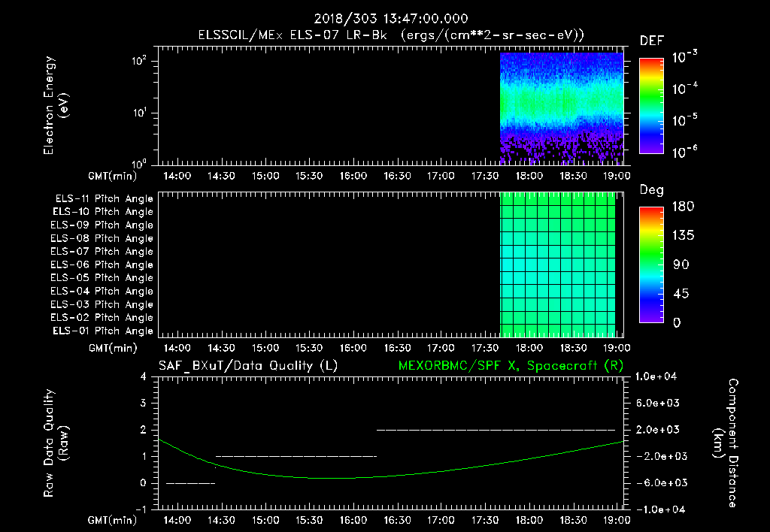This screenshot has width=770, height=532.
Task: Click the green pitch angle grid area
Action: (558, 264)
